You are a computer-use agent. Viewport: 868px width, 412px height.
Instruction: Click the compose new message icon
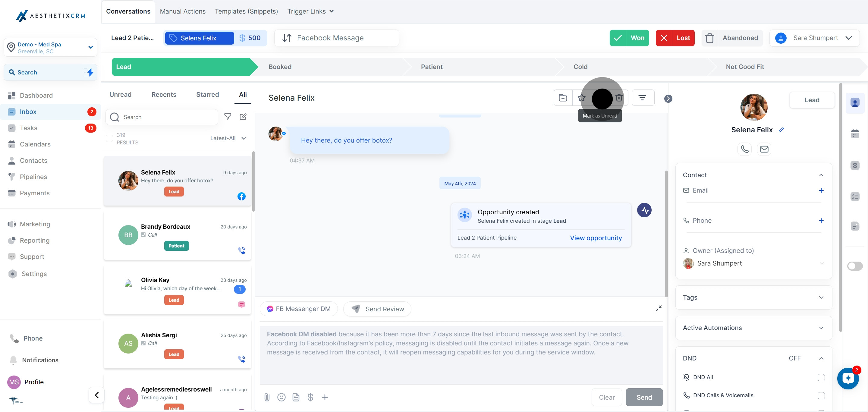click(x=243, y=117)
